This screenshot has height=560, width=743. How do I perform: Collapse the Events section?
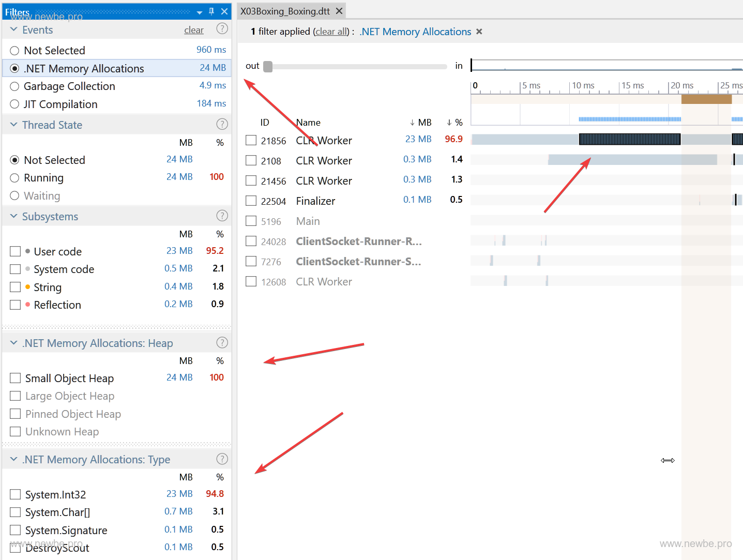pyautogui.click(x=14, y=29)
